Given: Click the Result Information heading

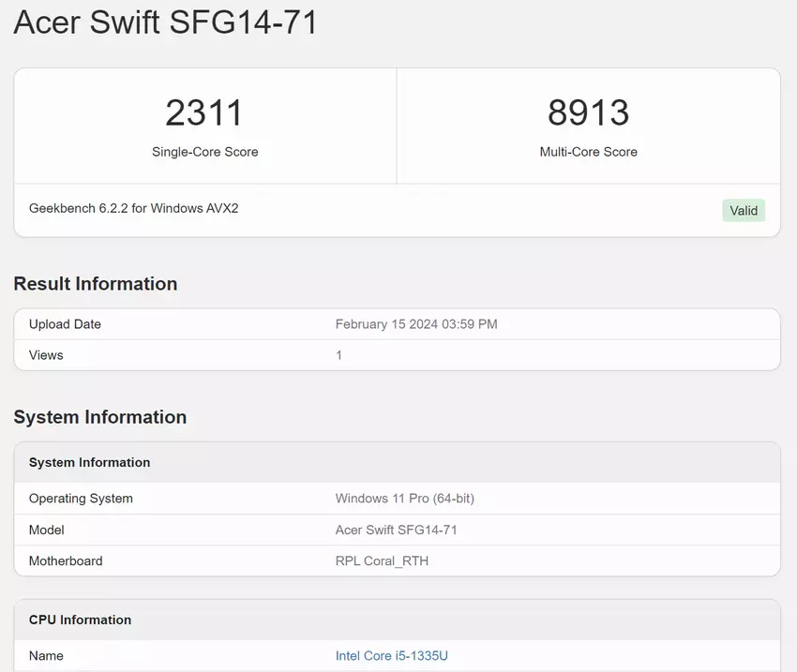Looking at the screenshot, I should click(96, 284).
